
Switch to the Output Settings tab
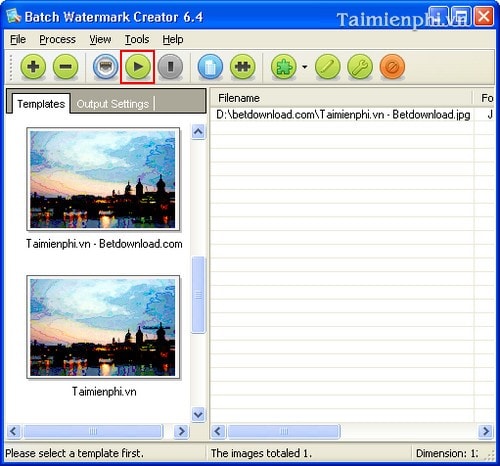click(113, 104)
